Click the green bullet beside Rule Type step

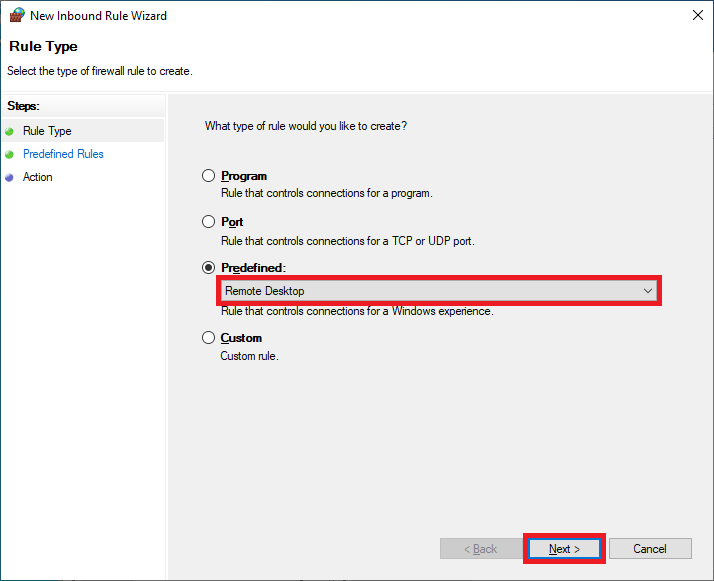(9, 132)
